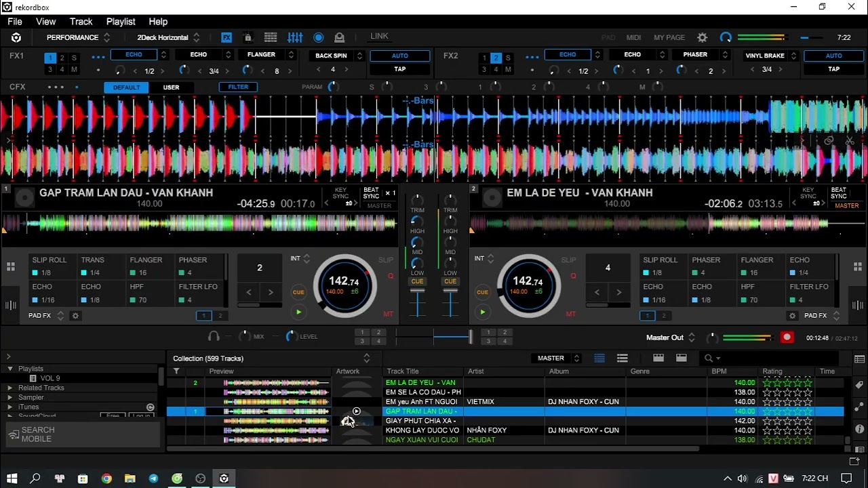Click the headphones cue icon
Screen dimensions: 868x488
[x=214, y=336]
